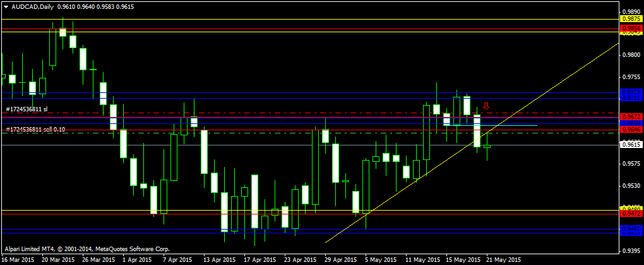Viewport: 644px width, 265px height.
Task: Click the 26 Mar 2015 date label
Action: point(98,260)
